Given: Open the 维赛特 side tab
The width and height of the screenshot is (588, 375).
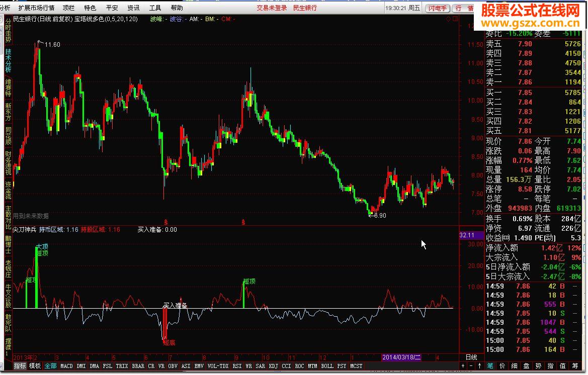Looking at the screenshot, I should tap(8, 87).
